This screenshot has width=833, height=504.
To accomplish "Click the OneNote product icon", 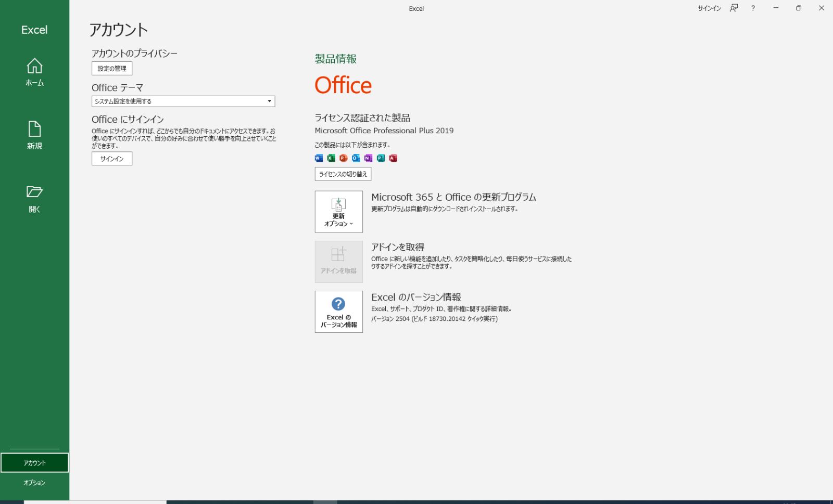I will pos(369,158).
